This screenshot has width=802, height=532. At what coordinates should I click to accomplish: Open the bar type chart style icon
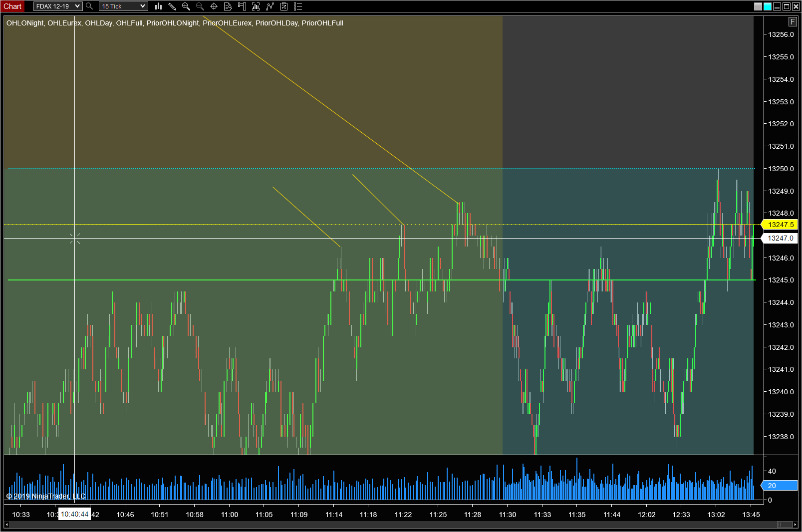(158, 6)
